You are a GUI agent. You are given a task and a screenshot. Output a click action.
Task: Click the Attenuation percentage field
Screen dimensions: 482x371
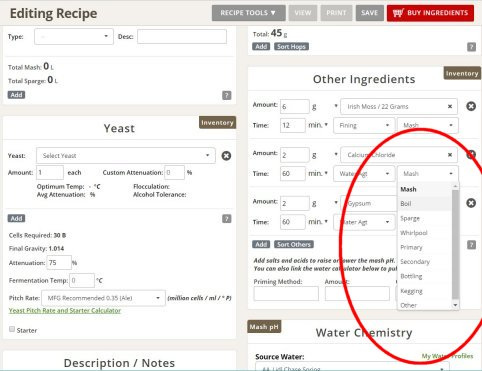tap(59, 263)
